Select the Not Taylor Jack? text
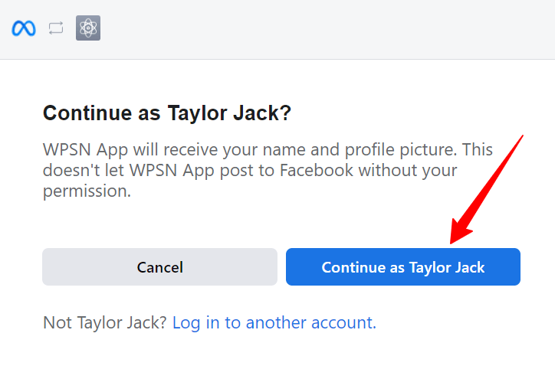This screenshot has height=392, width=555. [x=105, y=323]
